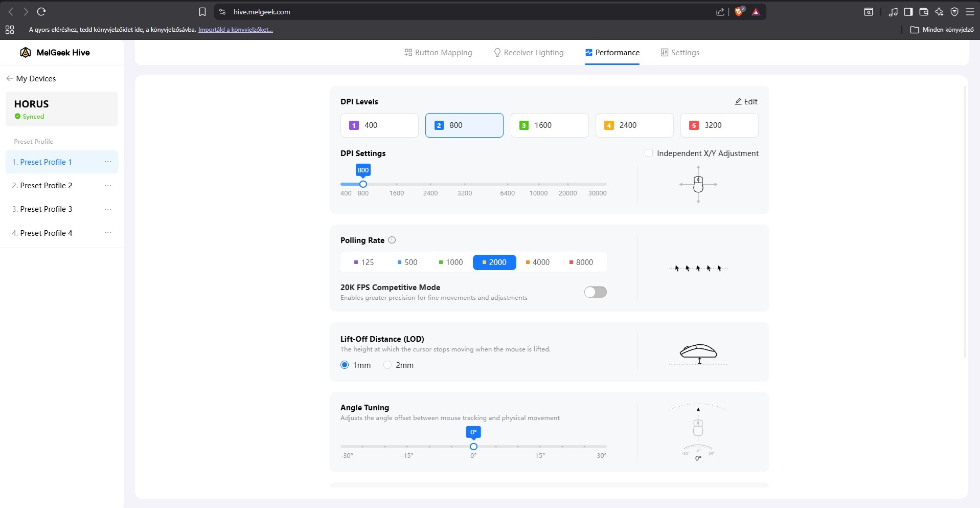Viewport: 980px width, 508px height.
Task: Switch to the Receiver Lighting tab
Action: (x=529, y=52)
